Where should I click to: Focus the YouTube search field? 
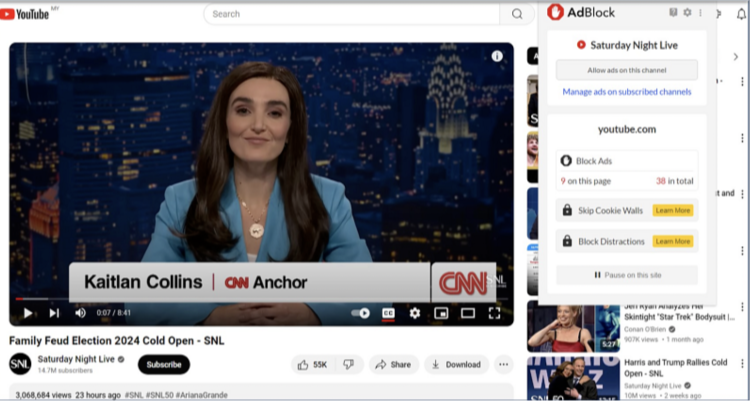pos(352,14)
